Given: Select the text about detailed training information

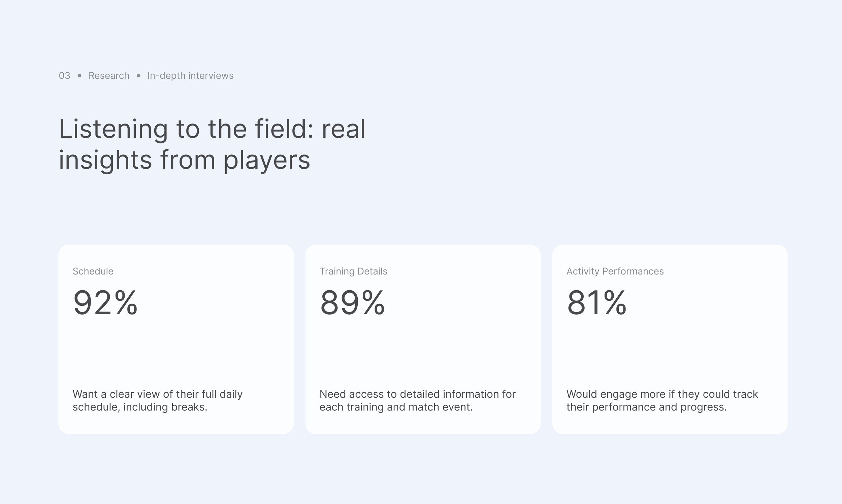Looking at the screenshot, I should 417,400.
